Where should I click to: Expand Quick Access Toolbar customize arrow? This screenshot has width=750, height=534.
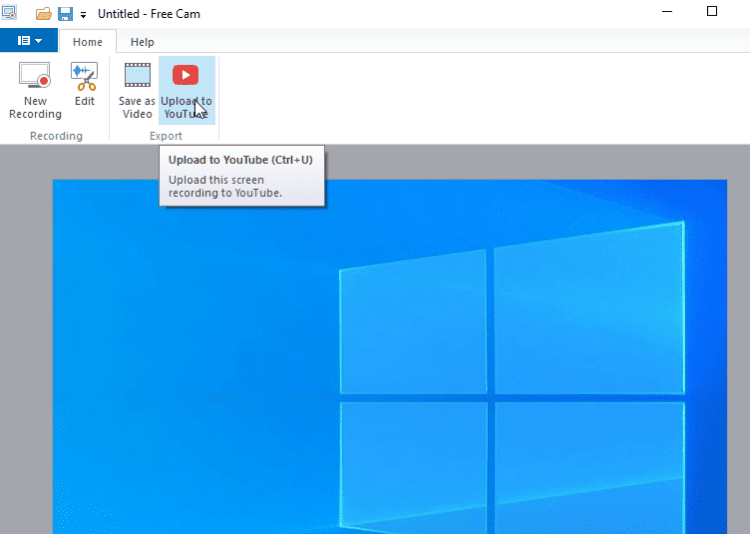pos(83,15)
